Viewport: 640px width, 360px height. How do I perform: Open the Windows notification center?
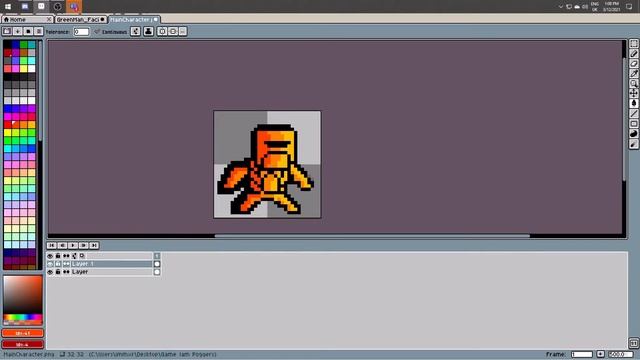click(x=629, y=7)
